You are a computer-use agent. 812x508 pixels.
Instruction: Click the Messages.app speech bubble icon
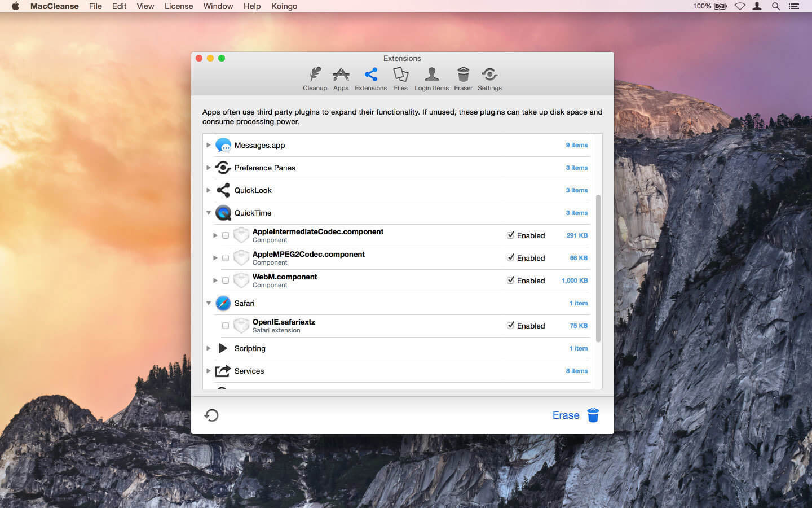(x=223, y=145)
